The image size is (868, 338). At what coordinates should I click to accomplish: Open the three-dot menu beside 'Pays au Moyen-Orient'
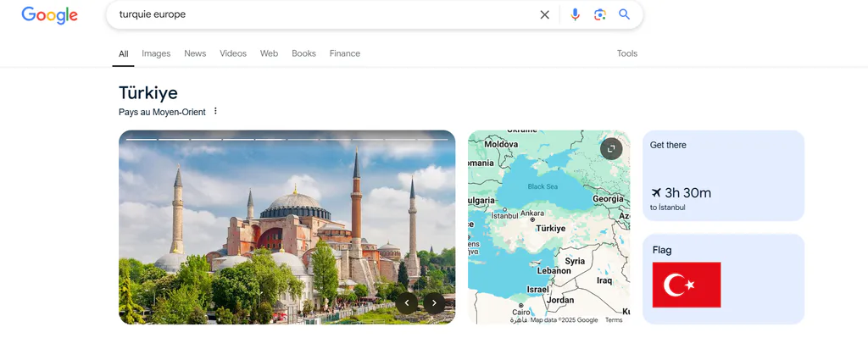pos(215,111)
